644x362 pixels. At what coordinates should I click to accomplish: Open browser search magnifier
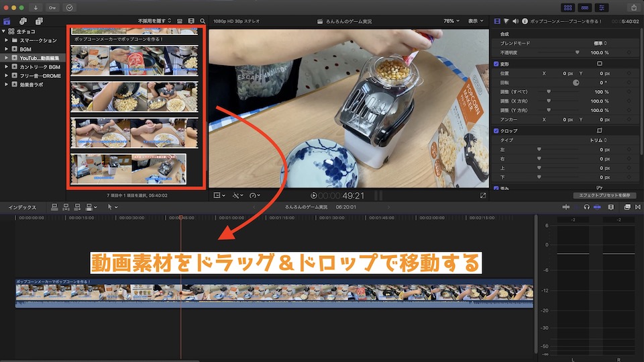tap(203, 21)
